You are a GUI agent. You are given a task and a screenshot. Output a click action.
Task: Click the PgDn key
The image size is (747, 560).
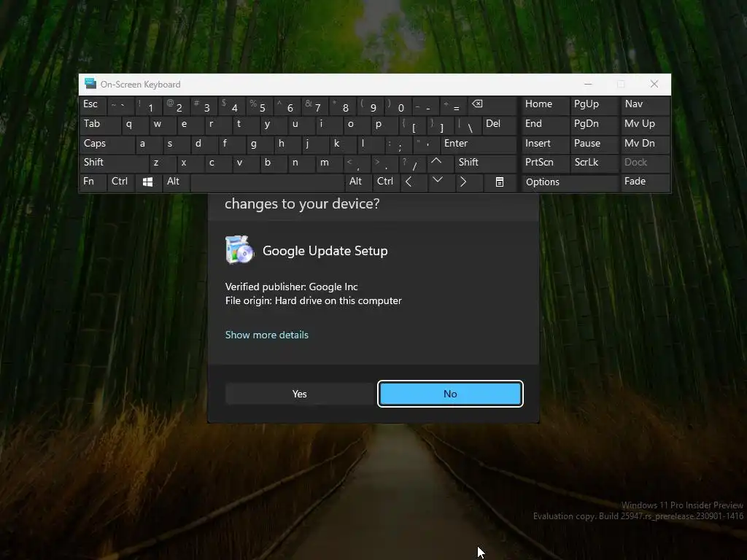(x=594, y=125)
